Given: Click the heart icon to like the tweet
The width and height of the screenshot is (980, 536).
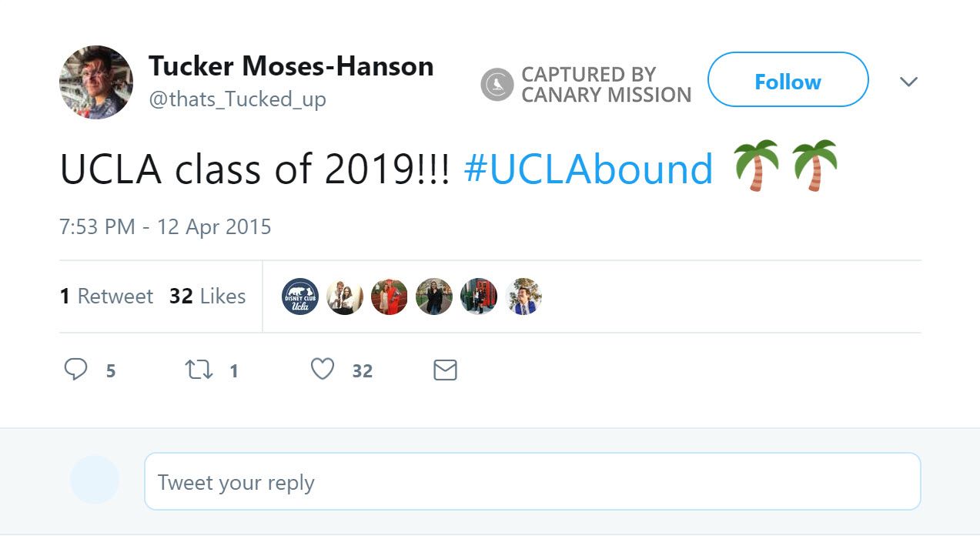Looking at the screenshot, I should pos(322,370).
